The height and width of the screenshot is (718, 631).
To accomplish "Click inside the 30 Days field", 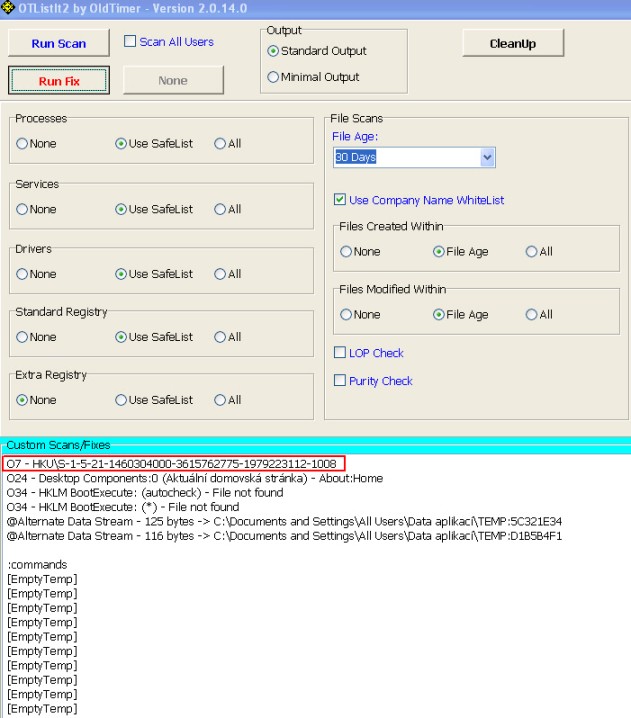I will [406, 157].
